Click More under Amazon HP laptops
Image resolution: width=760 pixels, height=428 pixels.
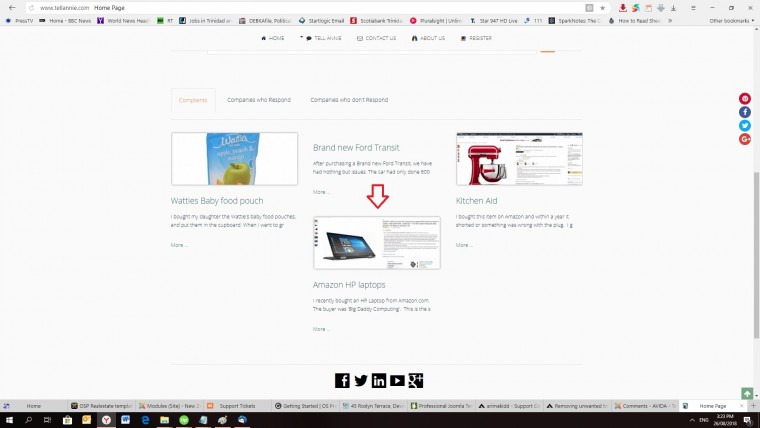(x=321, y=329)
